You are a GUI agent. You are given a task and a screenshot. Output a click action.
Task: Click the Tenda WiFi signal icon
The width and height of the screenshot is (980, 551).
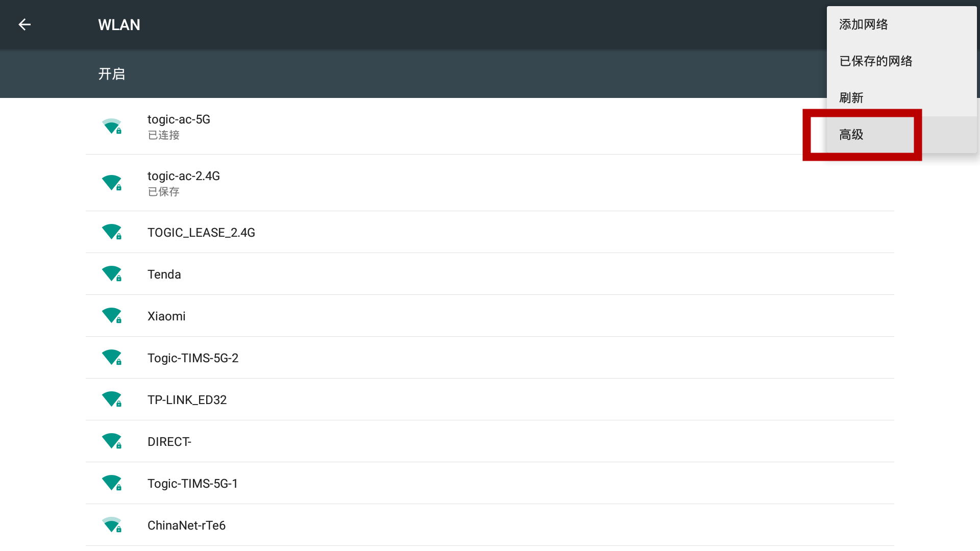coord(112,274)
